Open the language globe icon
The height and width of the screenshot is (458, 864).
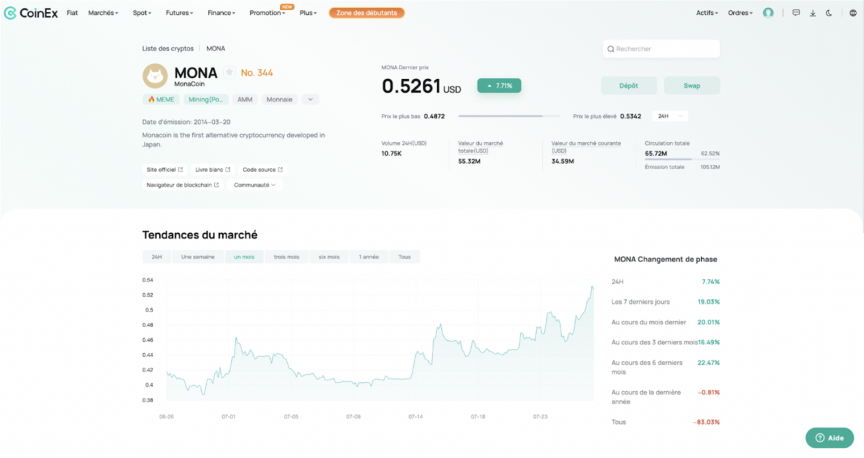click(x=852, y=13)
